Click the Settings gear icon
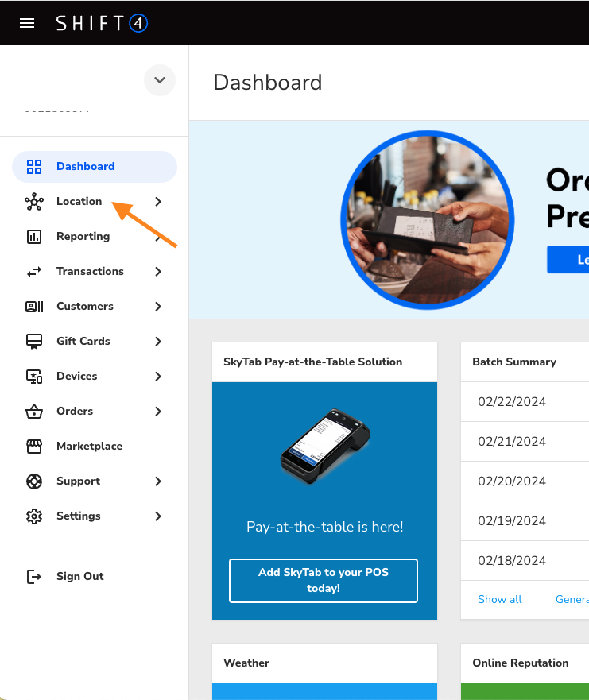Viewport: 589px width, 700px height. [x=34, y=516]
